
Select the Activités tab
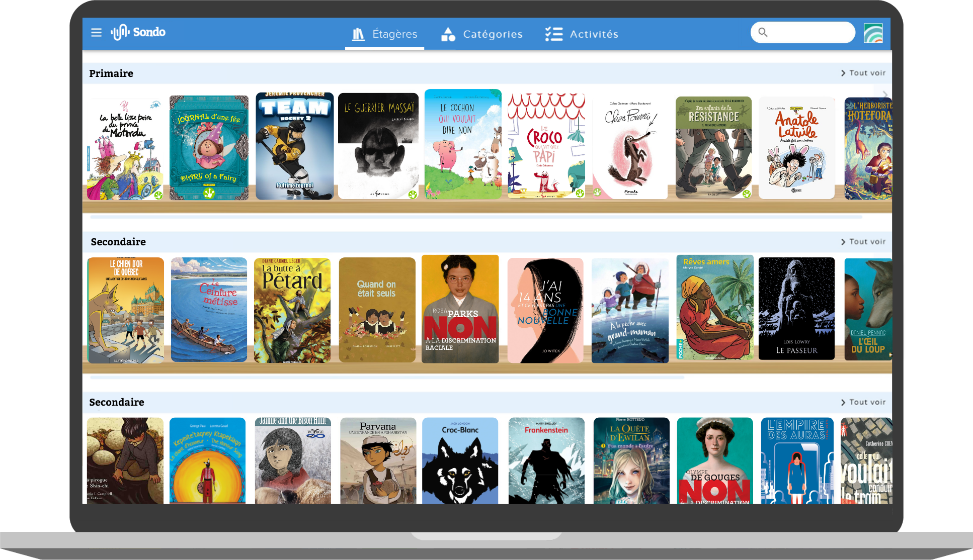pyautogui.click(x=582, y=34)
